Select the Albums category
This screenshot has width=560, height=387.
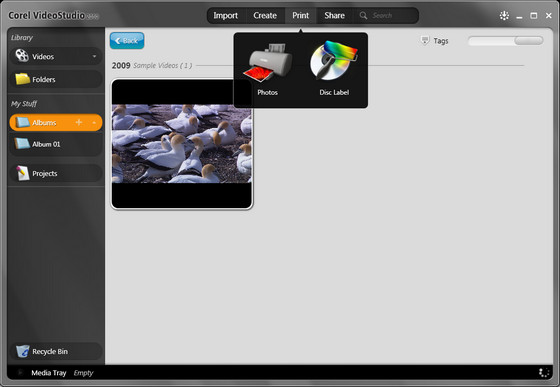(56, 122)
